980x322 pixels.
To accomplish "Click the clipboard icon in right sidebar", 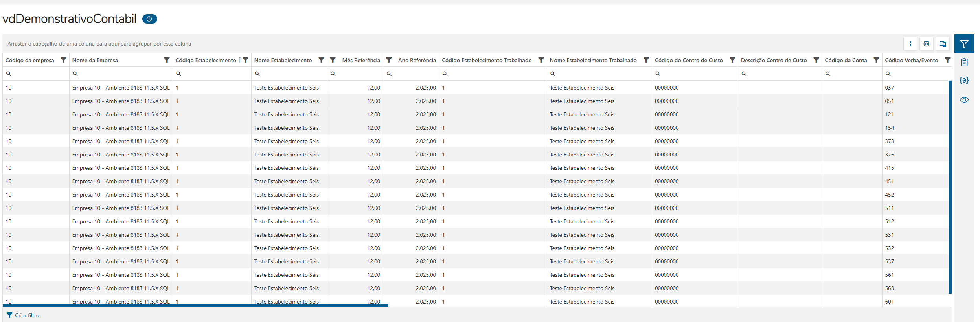I will 964,62.
